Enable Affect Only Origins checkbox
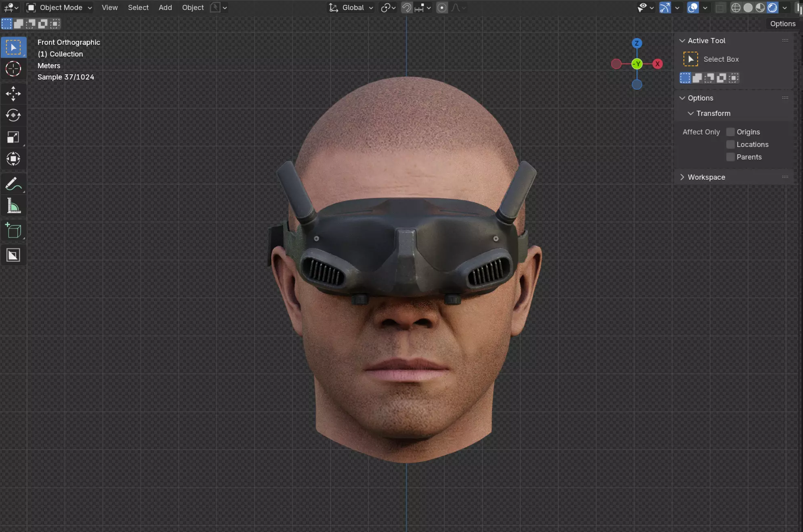The height and width of the screenshot is (532, 803). coord(730,132)
